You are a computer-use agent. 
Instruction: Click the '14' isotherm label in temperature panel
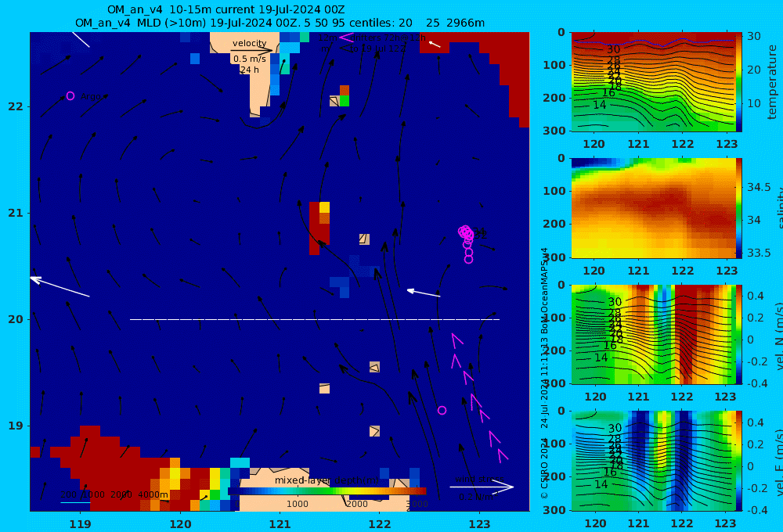[600, 105]
